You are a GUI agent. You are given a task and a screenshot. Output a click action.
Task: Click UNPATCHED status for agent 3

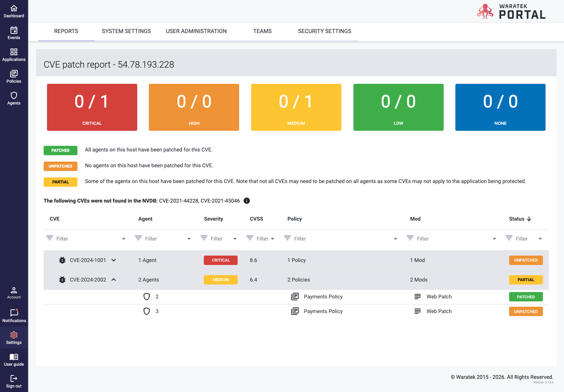[526, 312]
